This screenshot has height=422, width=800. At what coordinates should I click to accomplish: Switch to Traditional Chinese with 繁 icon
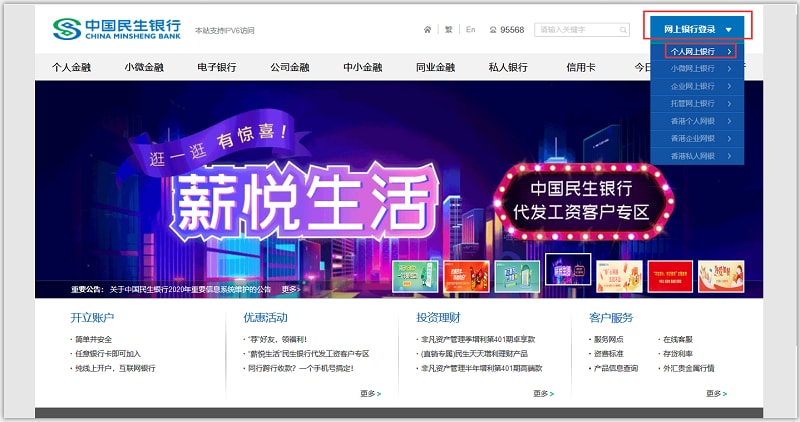coord(449,30)
